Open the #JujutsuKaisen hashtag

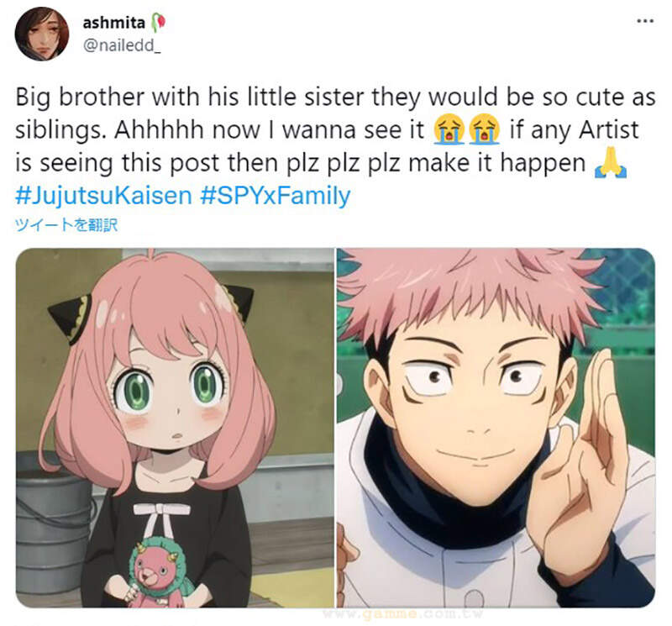pyautogui.click(x=103, y=195)
